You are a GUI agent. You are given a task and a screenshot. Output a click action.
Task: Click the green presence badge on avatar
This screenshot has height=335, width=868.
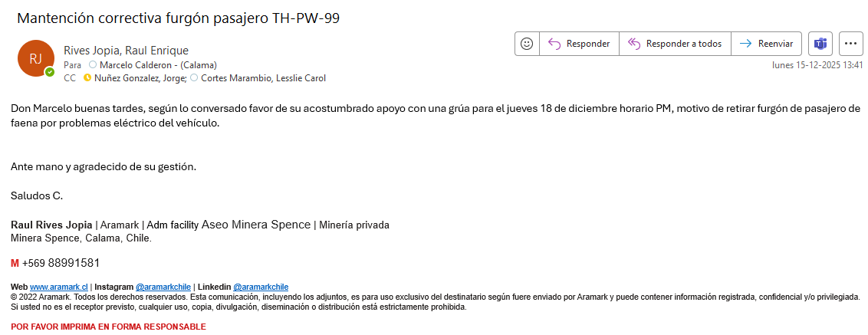pyautogui.click(x=50, y=72)
